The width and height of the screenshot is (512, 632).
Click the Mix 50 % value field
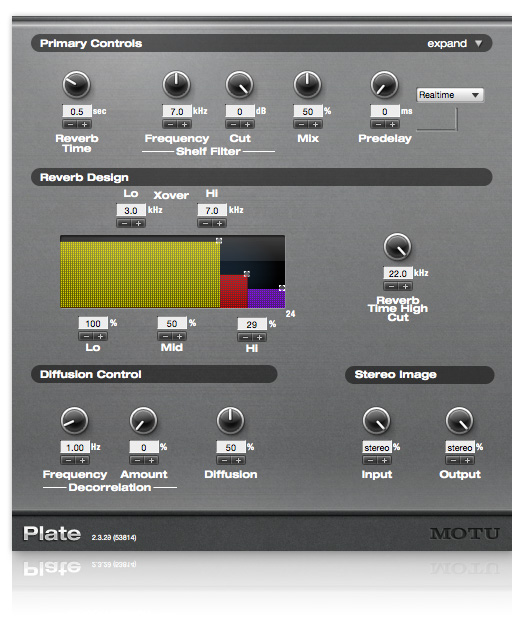[x=308, y=111]
